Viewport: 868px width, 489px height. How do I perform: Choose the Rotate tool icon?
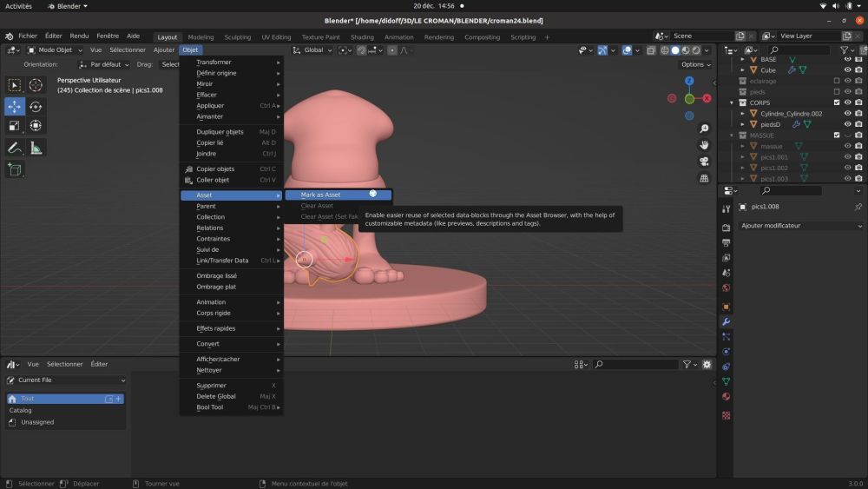click(36, 106)
